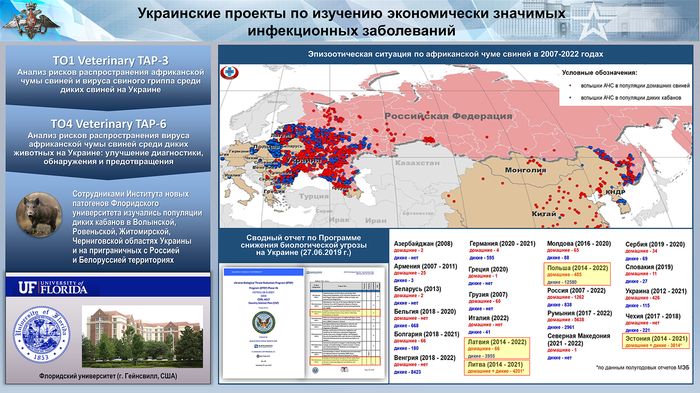
Task: Click the highlighted Литва (2014 - 2021) entry
Action: click(497, 367)
